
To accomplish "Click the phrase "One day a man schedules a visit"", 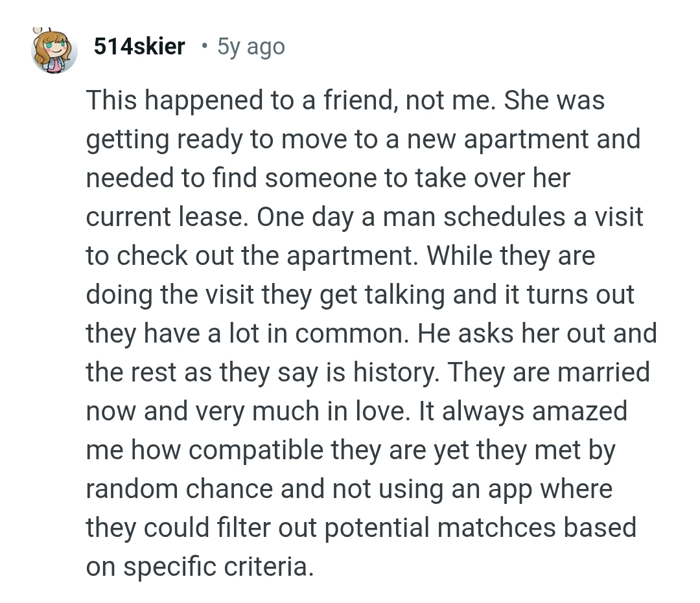I will [450, 217].
